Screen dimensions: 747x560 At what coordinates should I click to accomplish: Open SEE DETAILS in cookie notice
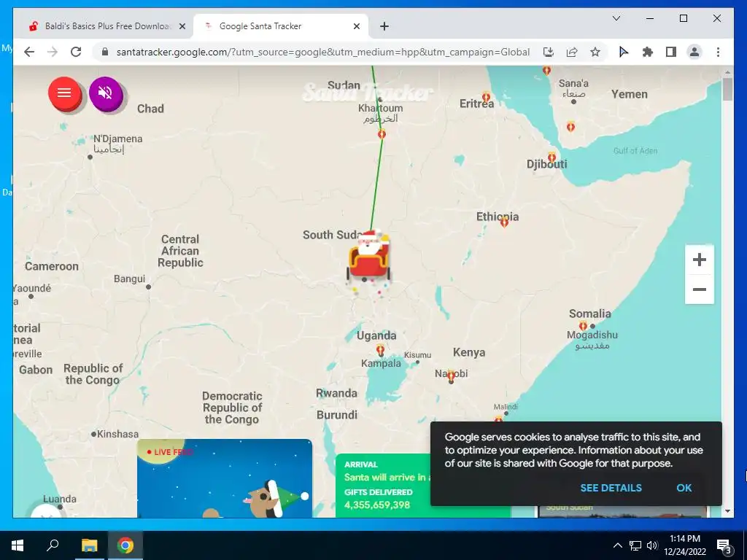coord(611,488)
